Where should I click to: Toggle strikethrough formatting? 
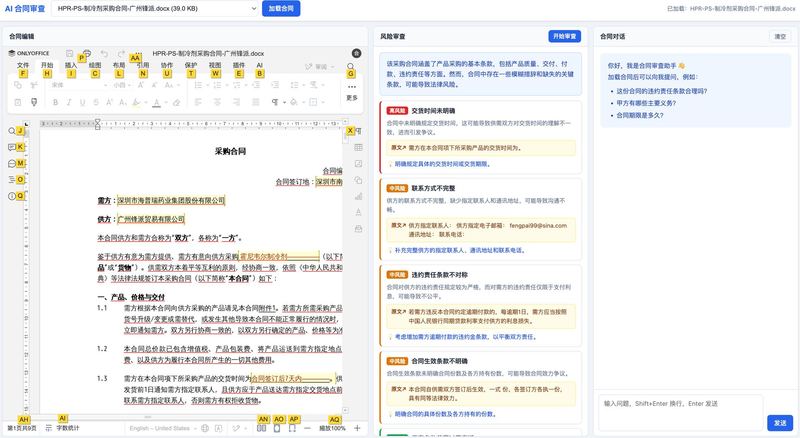[x=96, y=102]
